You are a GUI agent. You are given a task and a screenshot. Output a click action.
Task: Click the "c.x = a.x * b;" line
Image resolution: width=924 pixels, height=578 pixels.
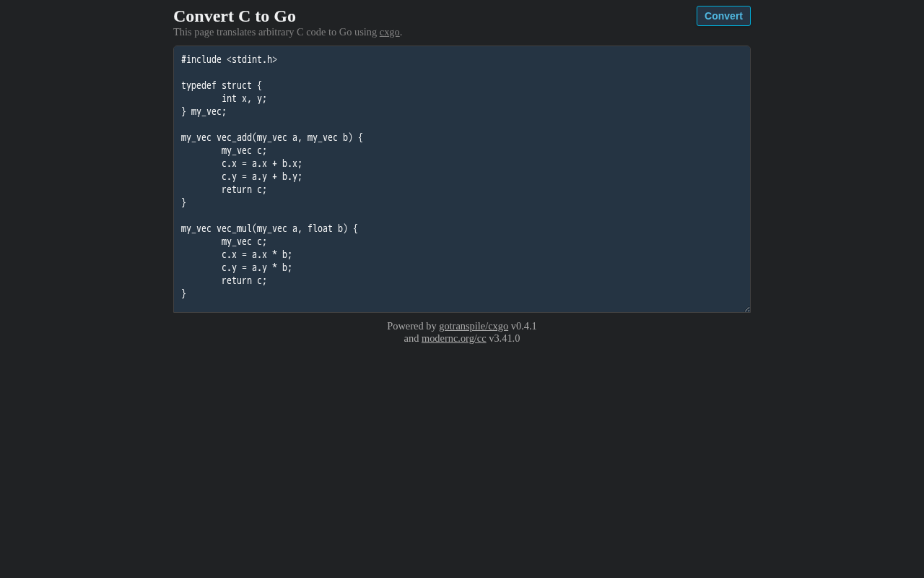[x=256, y=254]
